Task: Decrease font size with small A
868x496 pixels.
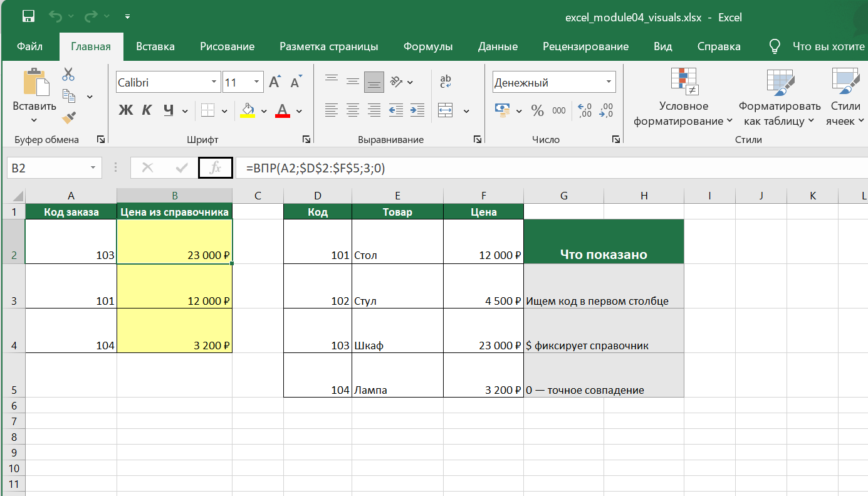Action: click(296, 82)
